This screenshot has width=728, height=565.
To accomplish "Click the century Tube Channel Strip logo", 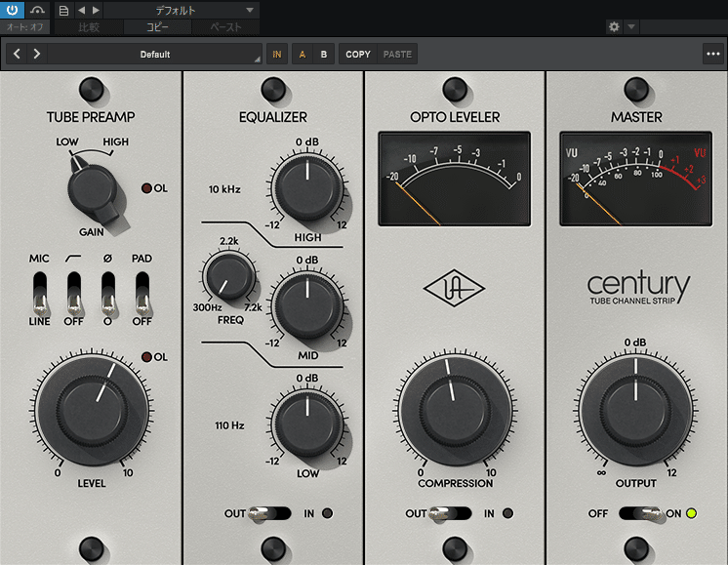I will pos(638,288).
